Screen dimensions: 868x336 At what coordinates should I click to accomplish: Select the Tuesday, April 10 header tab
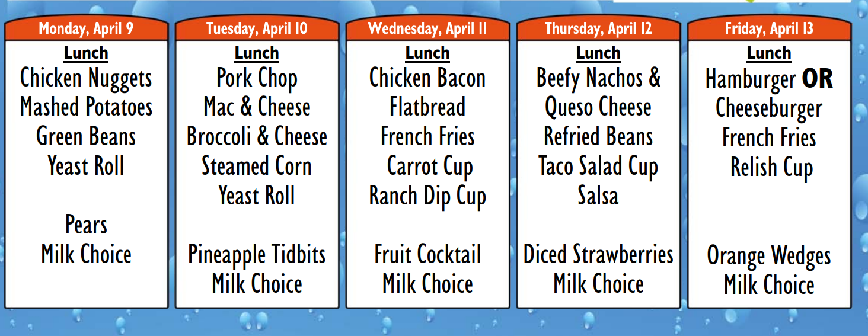click(257, 28)
